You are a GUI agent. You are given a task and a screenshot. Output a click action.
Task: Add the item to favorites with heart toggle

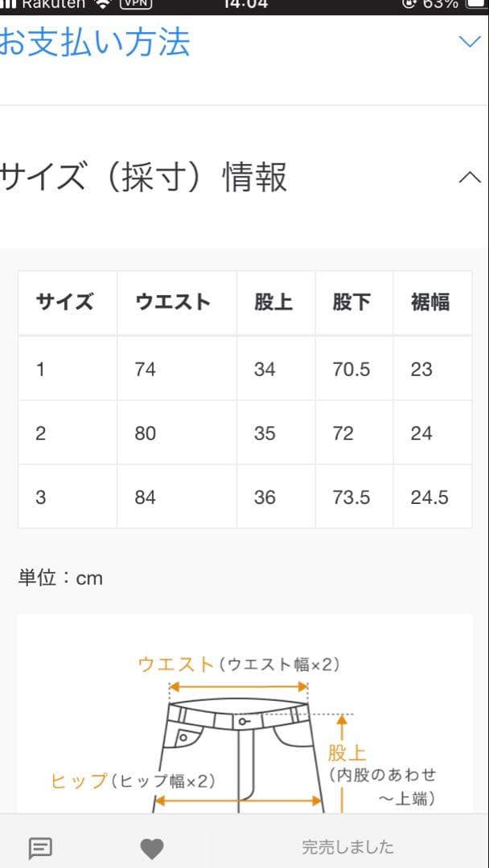[x=153, y=846]
